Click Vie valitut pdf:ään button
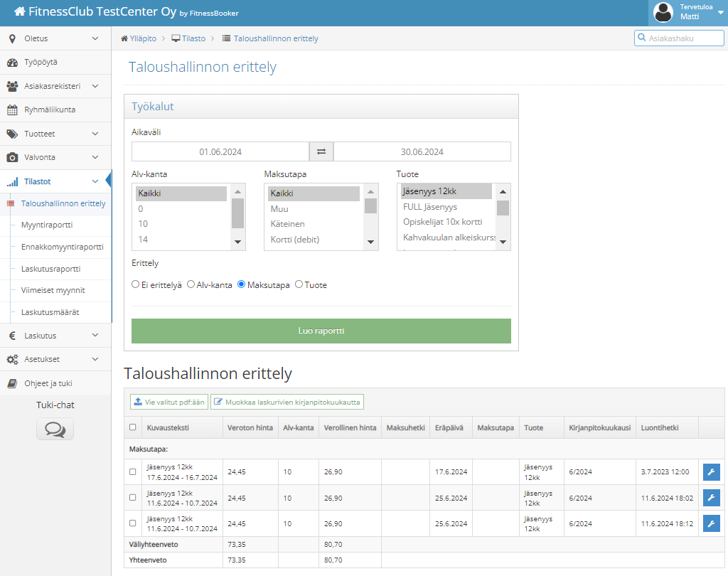This screenshot has height=576, width=728. [169, 402]
